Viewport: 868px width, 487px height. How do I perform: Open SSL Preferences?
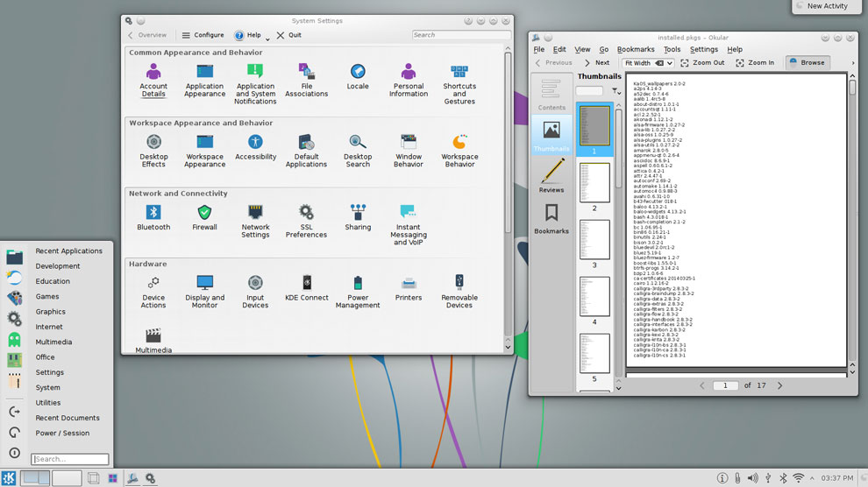306,221
